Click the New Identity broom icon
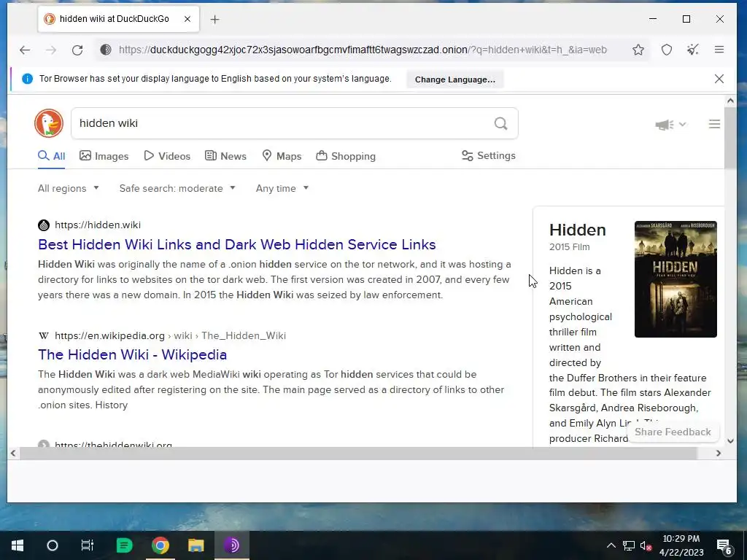This screenshot has height=560, width=747. click(x=693, y=50)
